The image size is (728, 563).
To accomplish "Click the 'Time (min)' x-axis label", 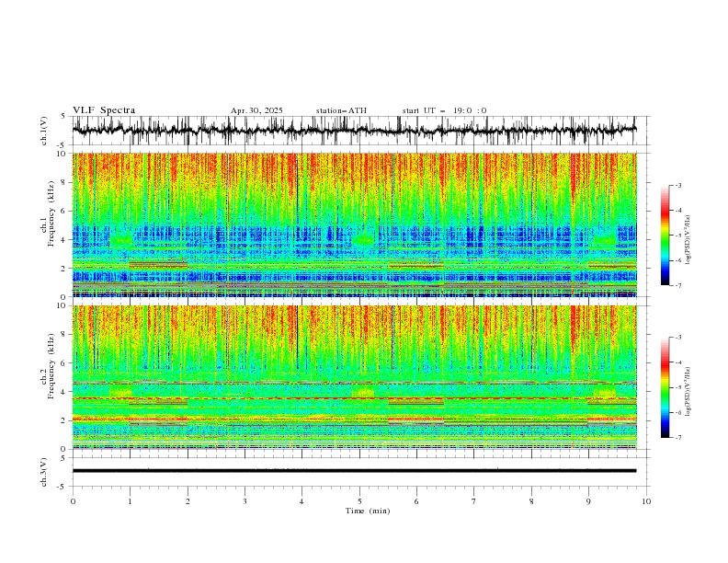I will click(x=368, y=511).
